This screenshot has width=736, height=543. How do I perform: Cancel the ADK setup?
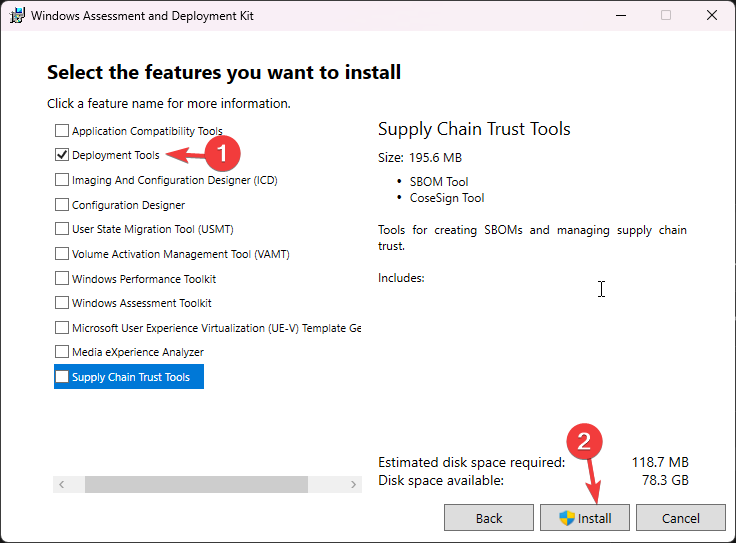click(x=681, y=518)
